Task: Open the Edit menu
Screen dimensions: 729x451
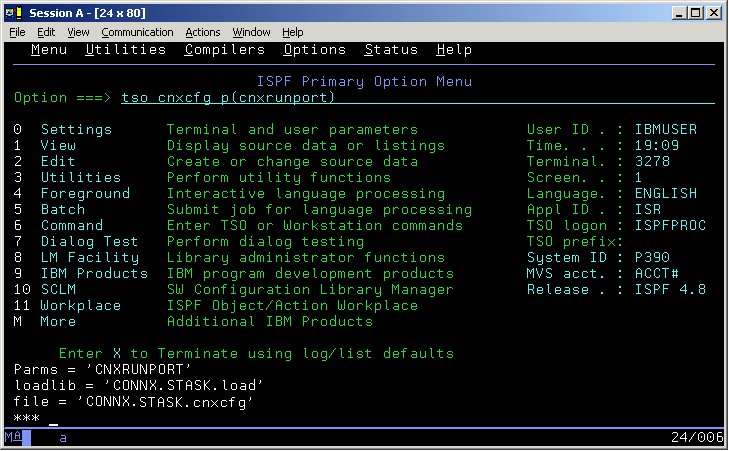Action: (x=47, y=32)
